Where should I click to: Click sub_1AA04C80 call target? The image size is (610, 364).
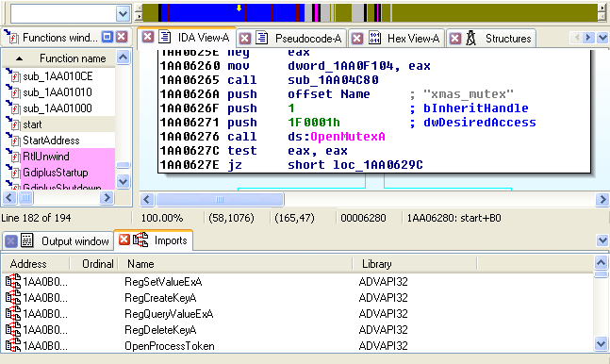(333, 80)
